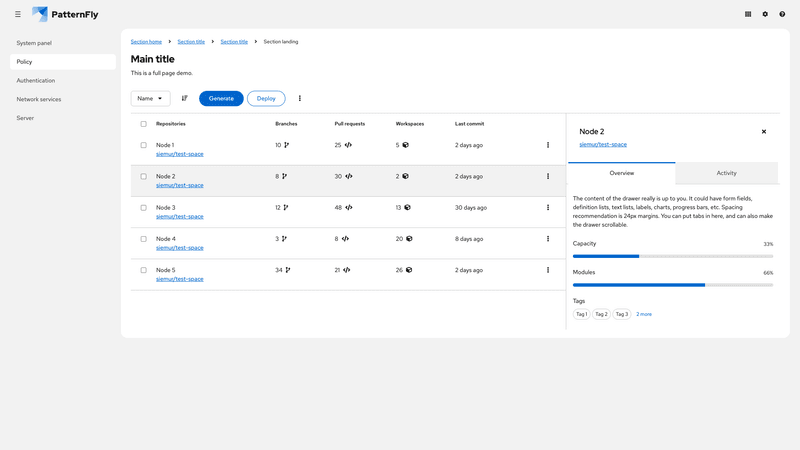Open toolbar kebab menu beside Deploy
800x450 pixels.
point(300,98)
